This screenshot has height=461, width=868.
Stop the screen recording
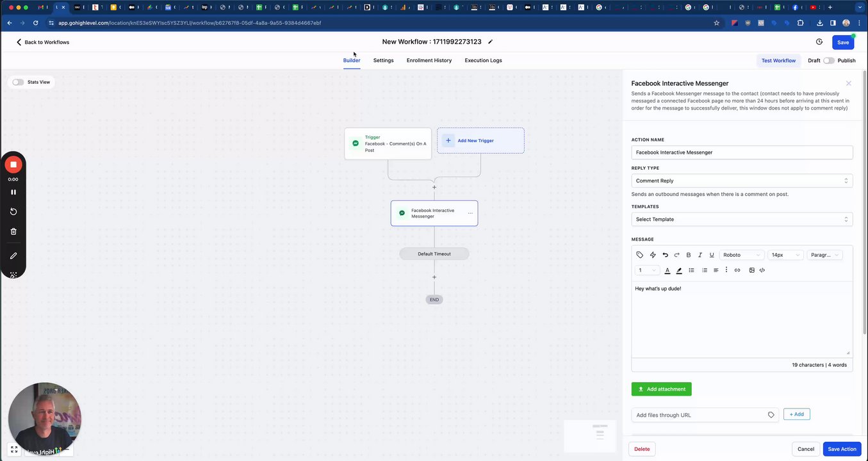click(x=13, y=165)
